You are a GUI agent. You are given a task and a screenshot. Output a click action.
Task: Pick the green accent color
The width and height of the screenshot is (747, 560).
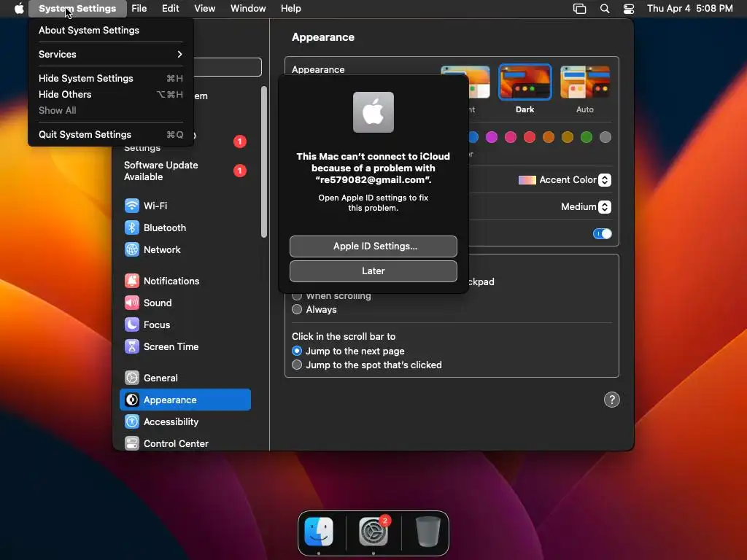click(x=587, y=138)
